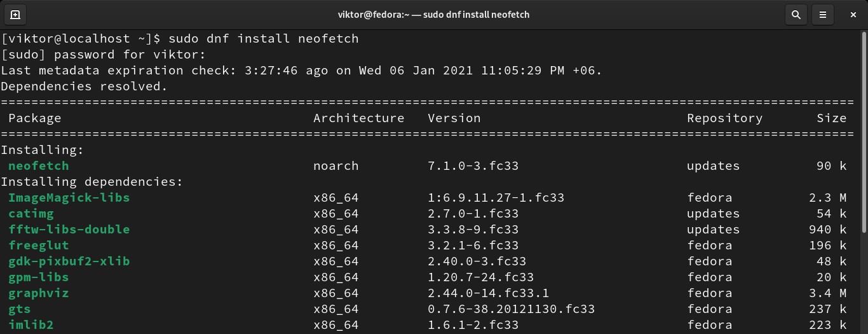868x334 pixels.
Task: Open a new terminal tab
Action: (x=15, y=14)
